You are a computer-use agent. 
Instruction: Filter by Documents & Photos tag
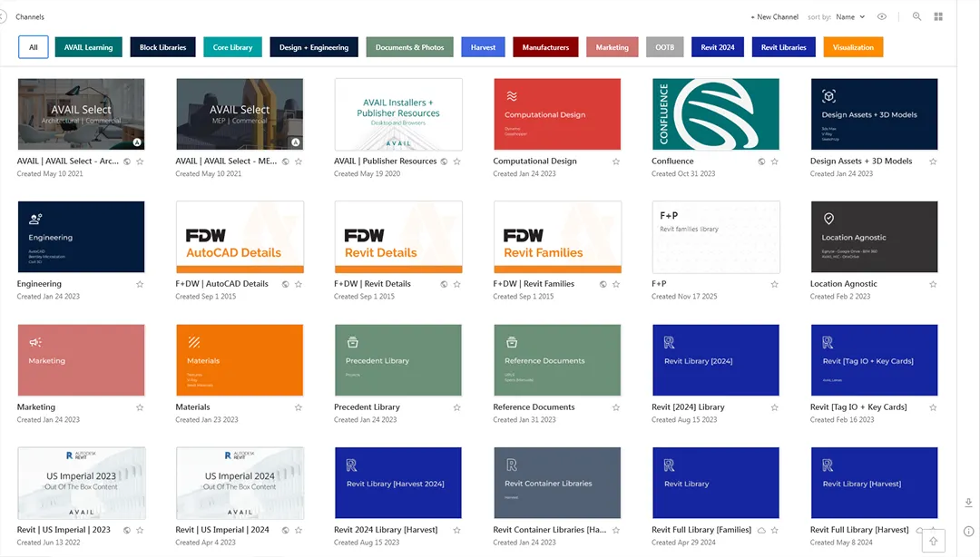click(409, 47)
